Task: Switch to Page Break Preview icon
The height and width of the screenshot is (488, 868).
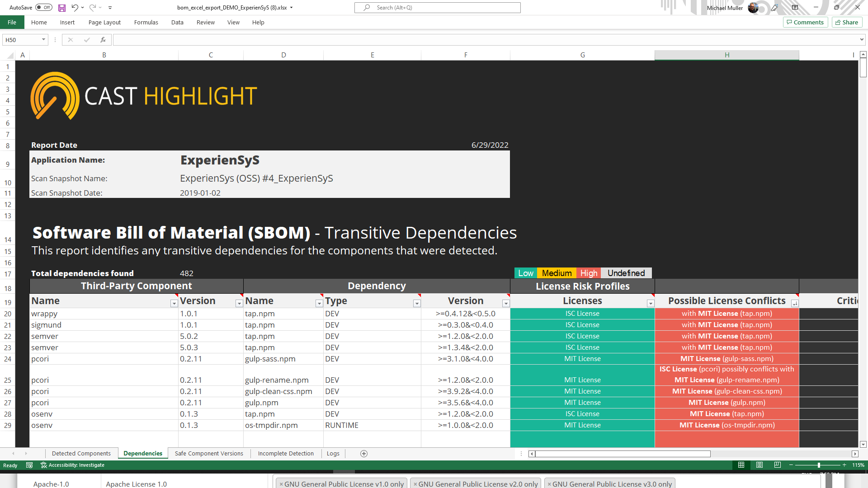Action: pos(778,465)
